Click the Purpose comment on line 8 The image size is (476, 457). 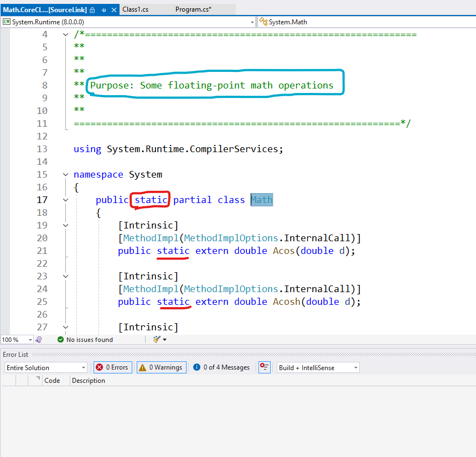(211, 85)
